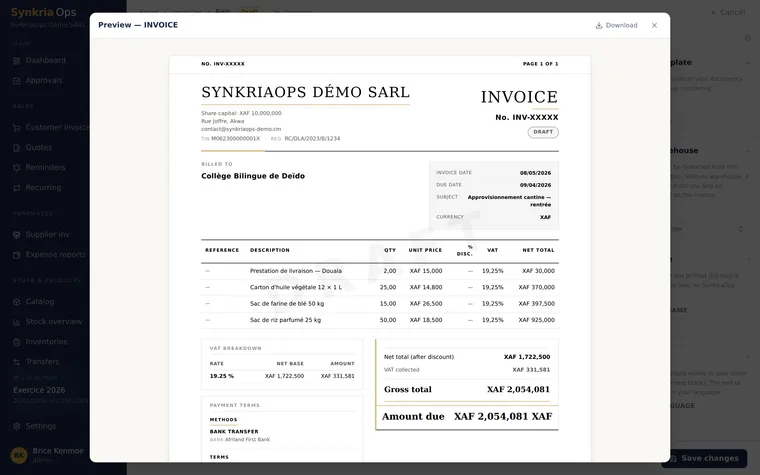Image resolution: width=760 pixels, height=475 pixels.
Task: Open the warehouse select dropdown
Action: coord(709,229)
